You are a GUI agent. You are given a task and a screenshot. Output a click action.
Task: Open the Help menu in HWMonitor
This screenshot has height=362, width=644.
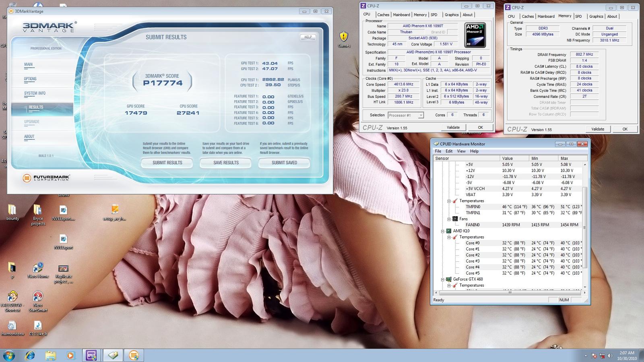(x=475, y=151)
